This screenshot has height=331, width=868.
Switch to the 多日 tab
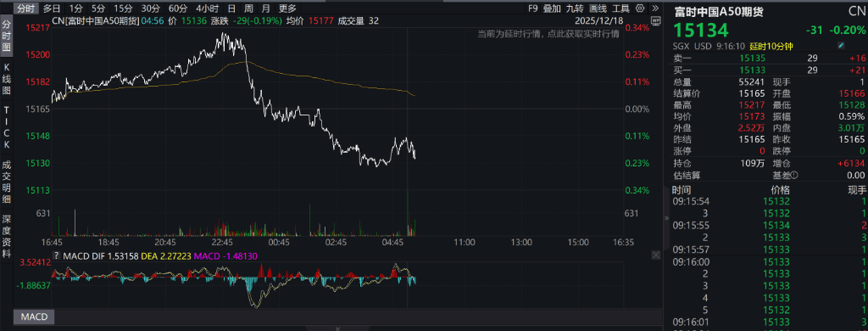(52, 8)
